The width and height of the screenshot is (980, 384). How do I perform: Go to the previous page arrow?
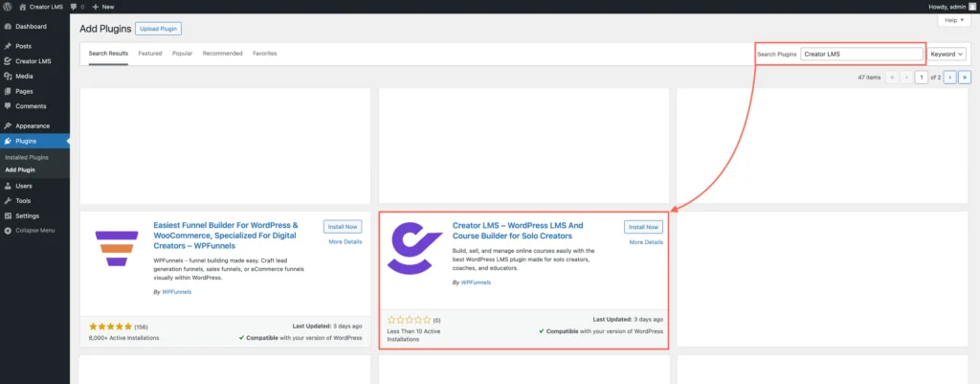[x=906, y=78]
